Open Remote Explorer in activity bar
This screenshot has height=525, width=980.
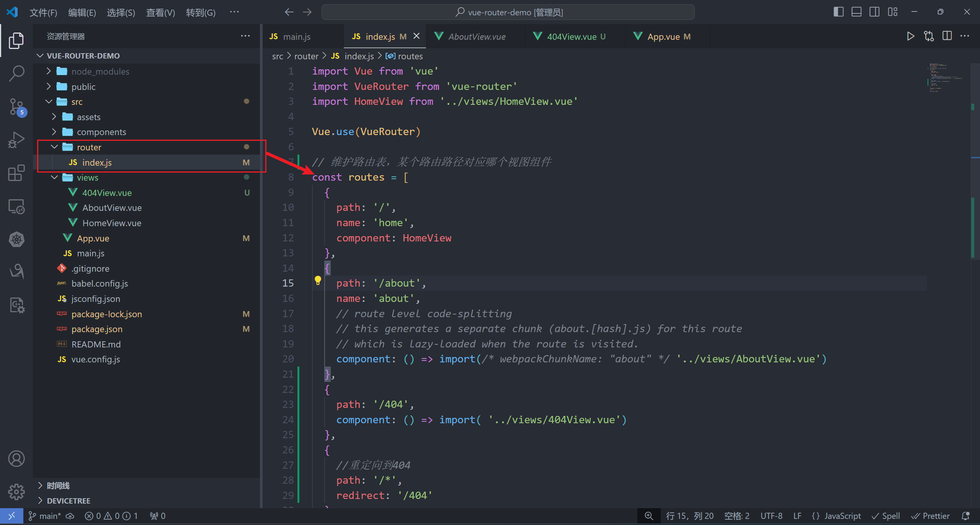point(16,207)
